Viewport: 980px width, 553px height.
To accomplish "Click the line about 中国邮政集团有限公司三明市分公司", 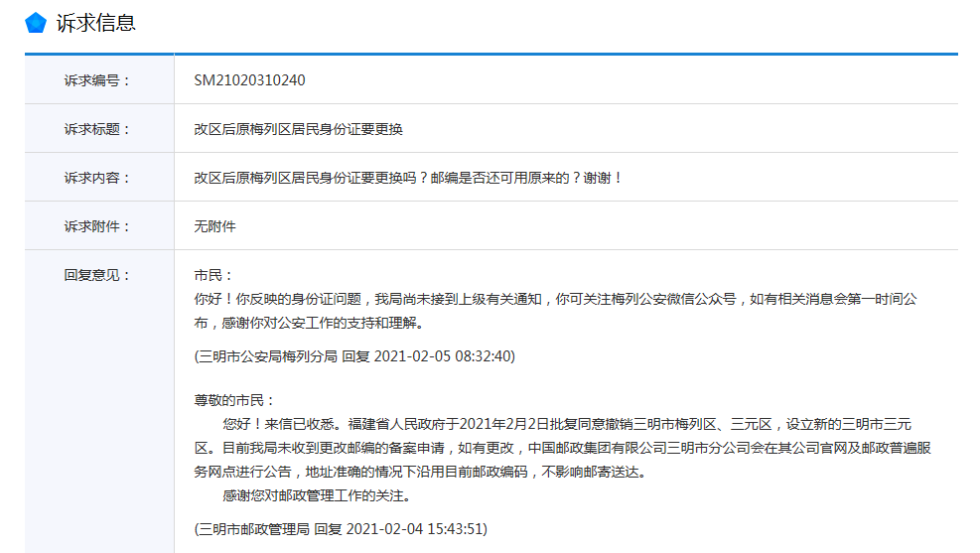I will 563,448.
